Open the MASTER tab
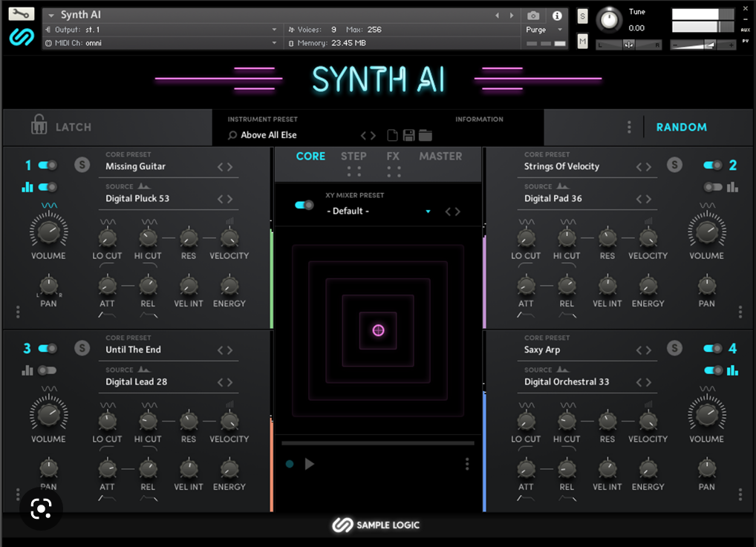 440,156
